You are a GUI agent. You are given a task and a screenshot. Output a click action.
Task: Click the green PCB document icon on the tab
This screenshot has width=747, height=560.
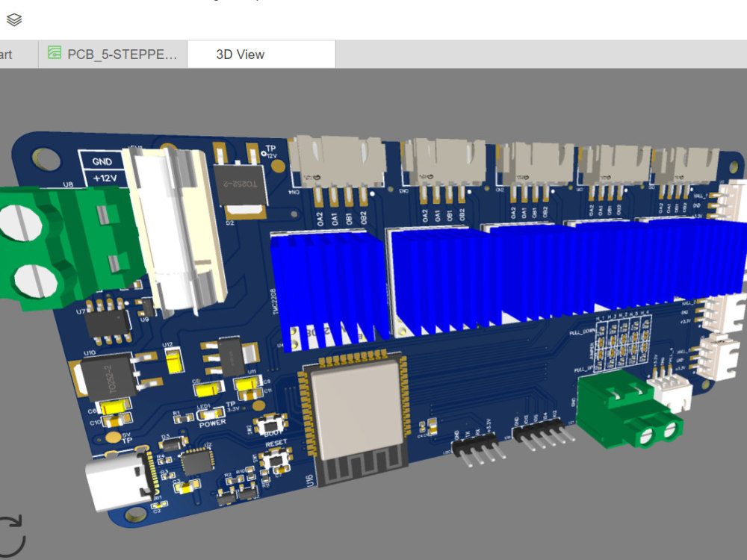pos(53,53)
